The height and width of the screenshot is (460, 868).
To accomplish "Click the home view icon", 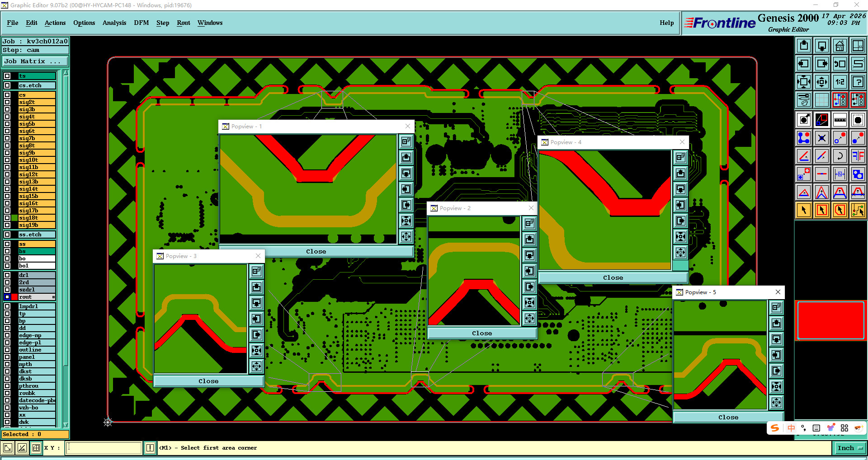I will pyautogui.click(x=840, y=46).
